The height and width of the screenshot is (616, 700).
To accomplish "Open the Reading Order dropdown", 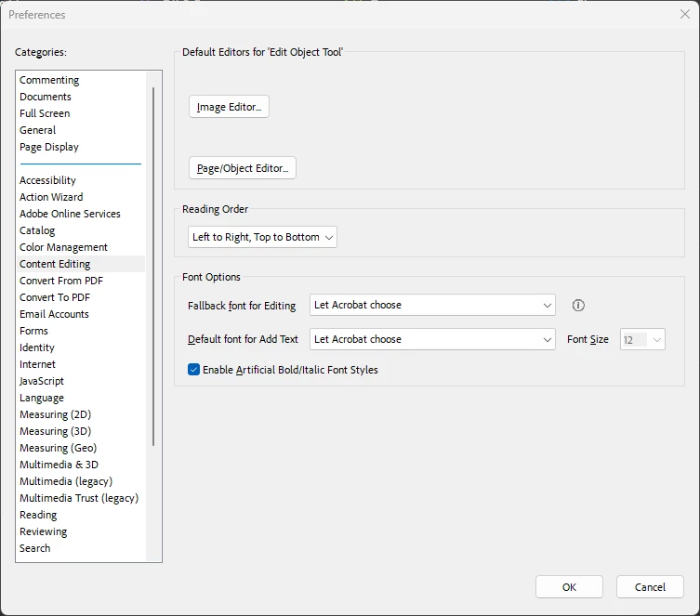I will click(262, 237).
